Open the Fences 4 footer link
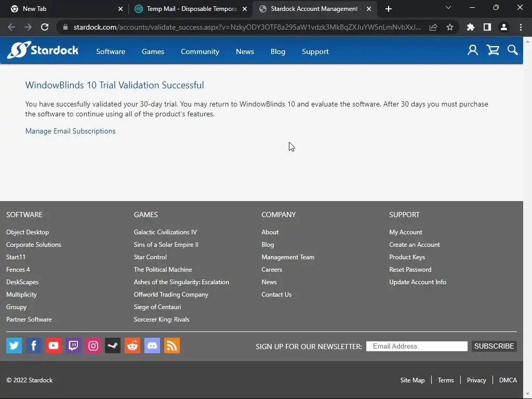Viewport: 532px width, 399px height. click(x=18, y=270)
